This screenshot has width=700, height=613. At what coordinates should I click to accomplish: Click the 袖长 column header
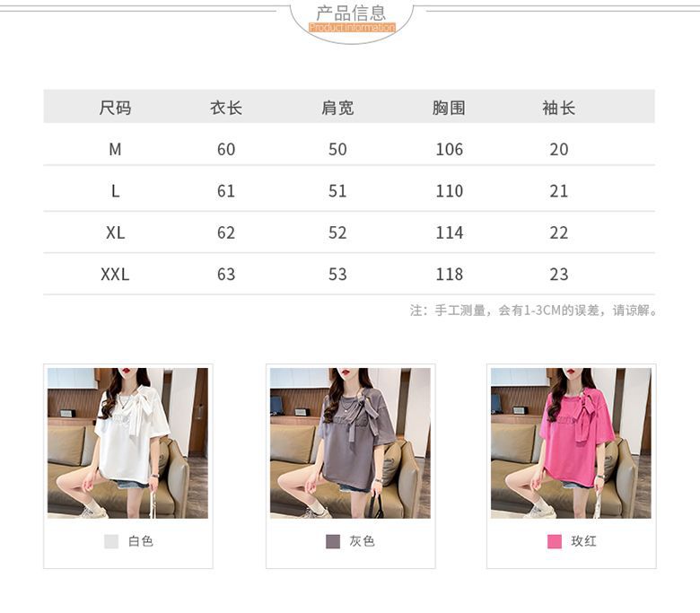[x=558, y=108]
